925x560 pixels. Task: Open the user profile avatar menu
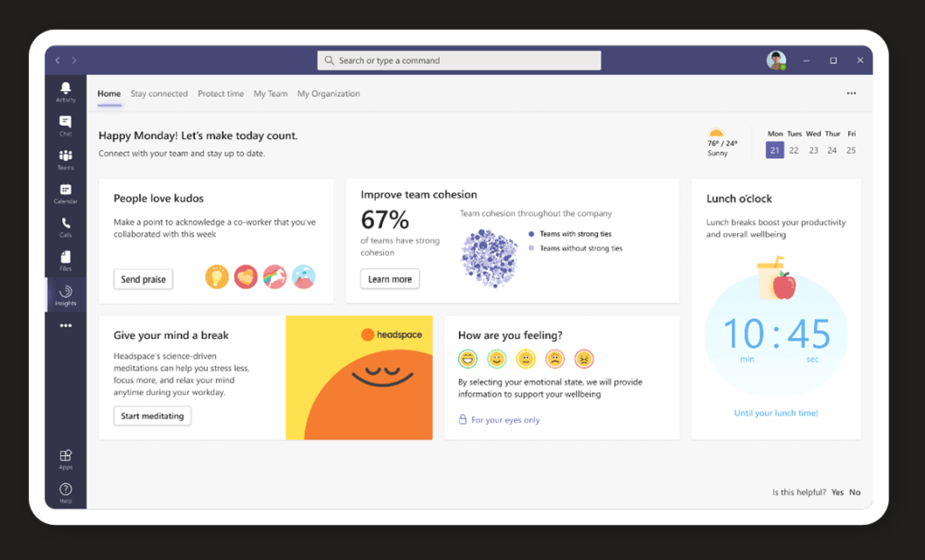coord(775,61)
